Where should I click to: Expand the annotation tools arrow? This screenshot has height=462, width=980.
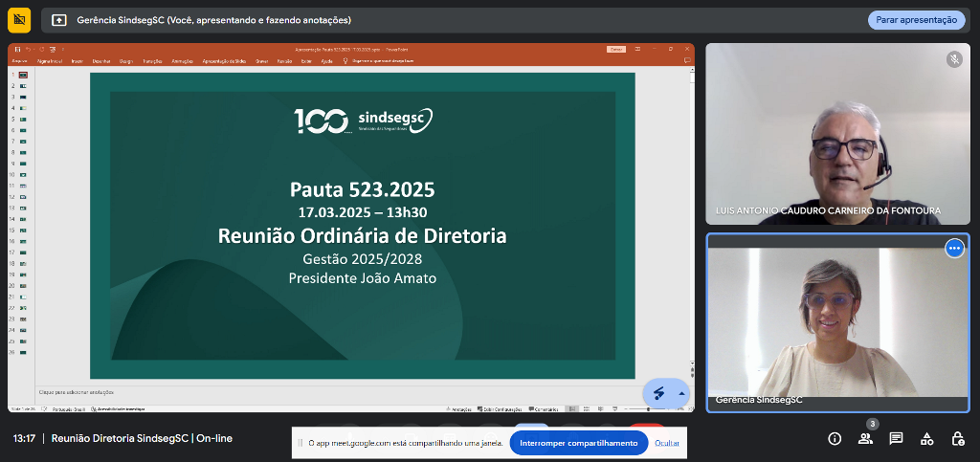point(681,393)
